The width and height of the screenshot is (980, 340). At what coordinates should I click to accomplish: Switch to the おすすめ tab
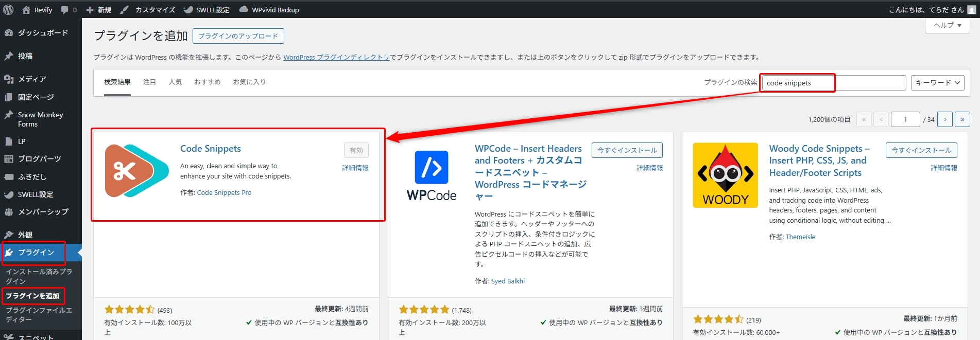(208, 82)
